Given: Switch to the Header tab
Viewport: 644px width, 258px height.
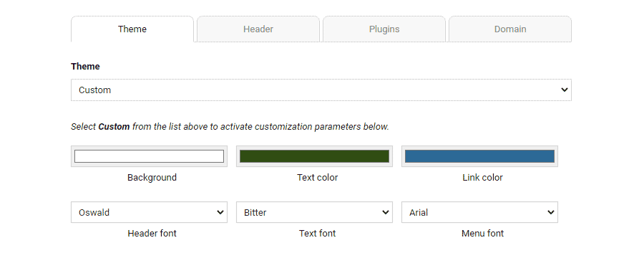Looking at the screenshot, I should [258, 29].
